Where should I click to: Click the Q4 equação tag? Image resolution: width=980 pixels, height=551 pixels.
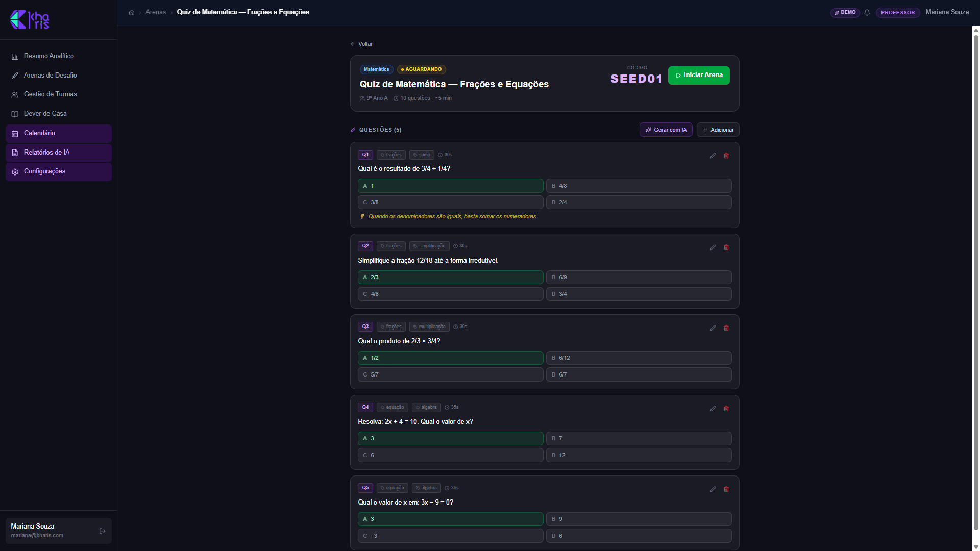392,407
